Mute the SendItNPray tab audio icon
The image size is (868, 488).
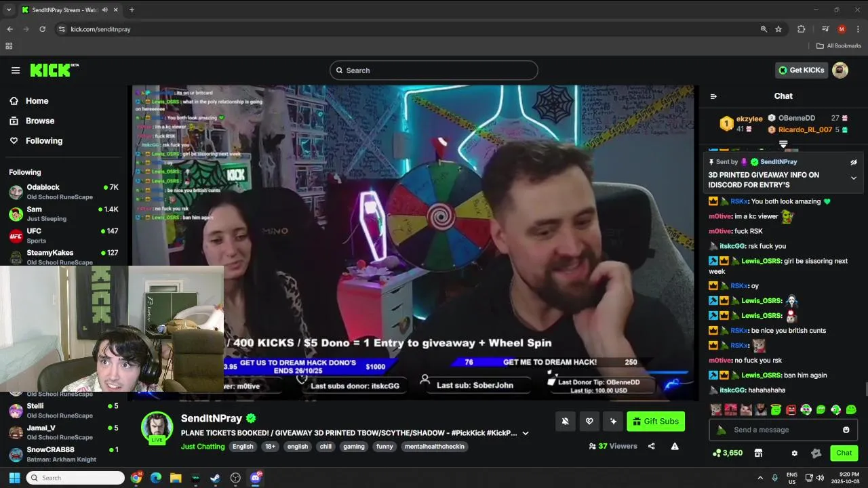[x=104, y=10]
